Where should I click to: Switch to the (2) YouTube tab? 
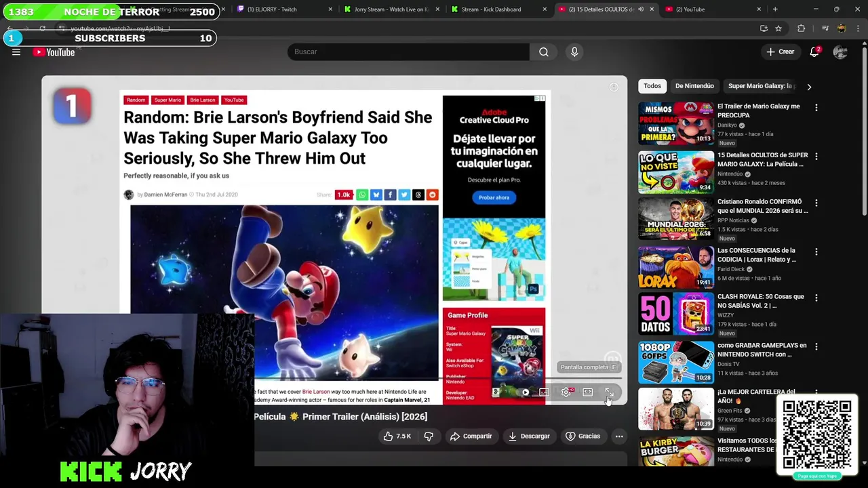click(712, 9)
